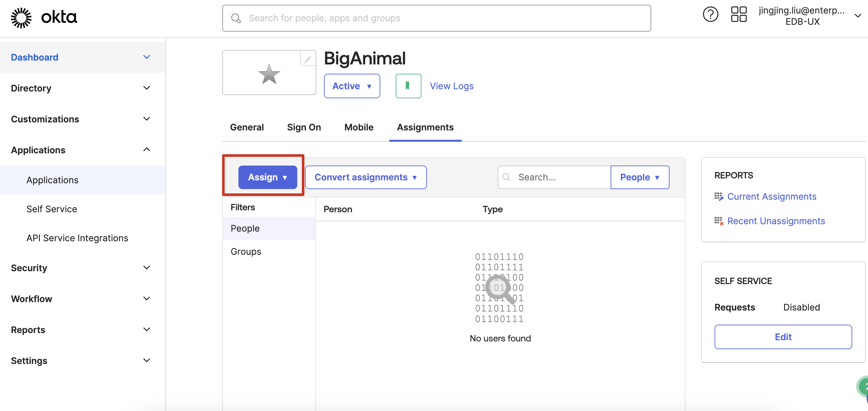The image size is (868, 411).
Task: Open the Convert assignments dropdown
Action: (365, 177)
